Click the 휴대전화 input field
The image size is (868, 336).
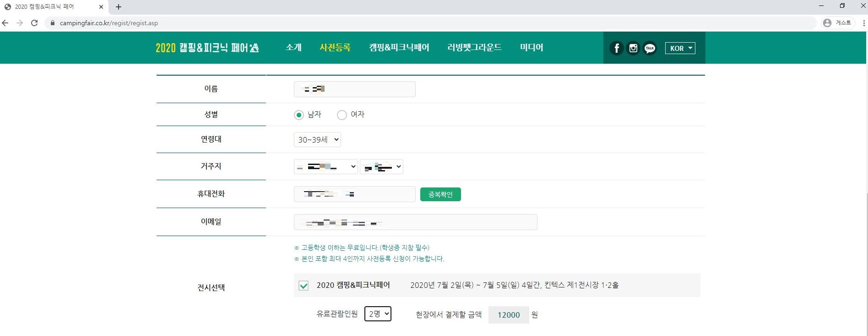click(x=355, y=194)
